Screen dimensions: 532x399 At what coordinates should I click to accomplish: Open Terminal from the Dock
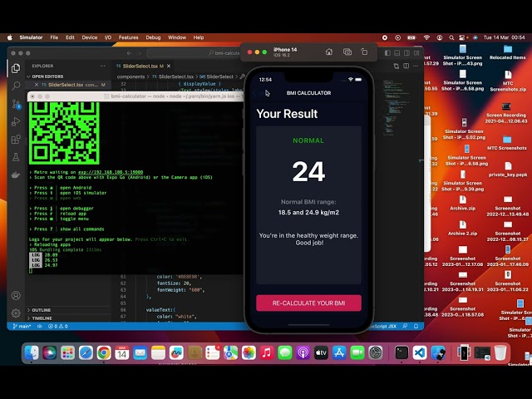pyautogui.click(x=401, y=352)
